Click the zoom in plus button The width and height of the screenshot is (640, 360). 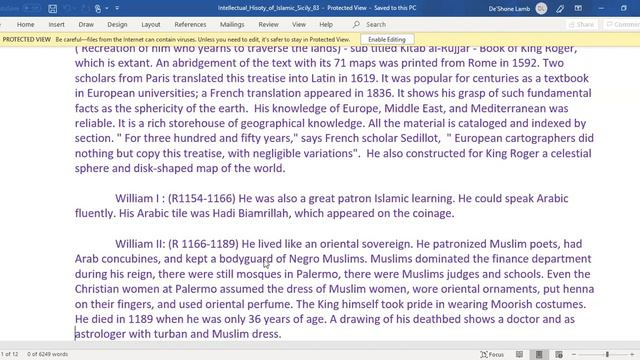pos(633,354)
